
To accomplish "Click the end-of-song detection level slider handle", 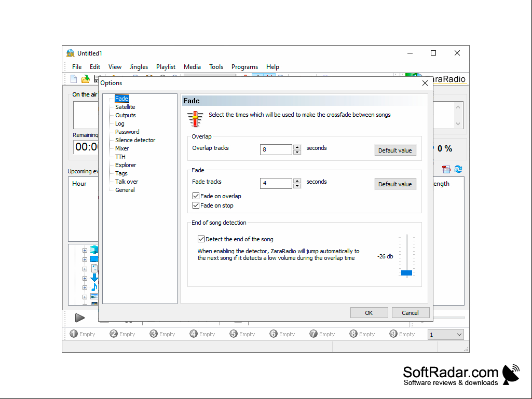I will [406, 273].
